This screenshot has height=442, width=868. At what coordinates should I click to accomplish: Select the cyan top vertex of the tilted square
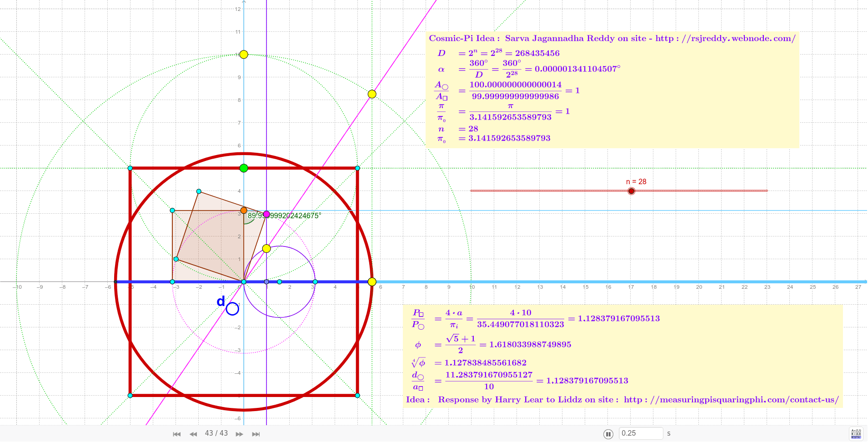pos(199,191)
